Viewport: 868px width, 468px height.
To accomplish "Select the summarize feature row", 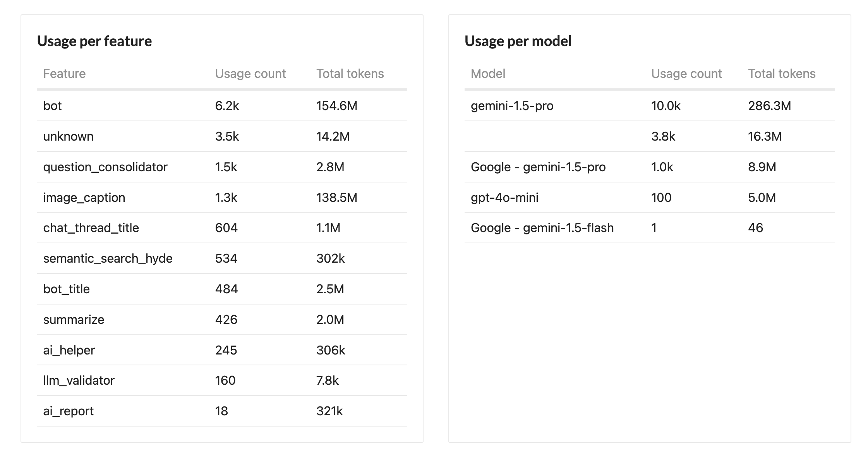I will coord(74,320).
